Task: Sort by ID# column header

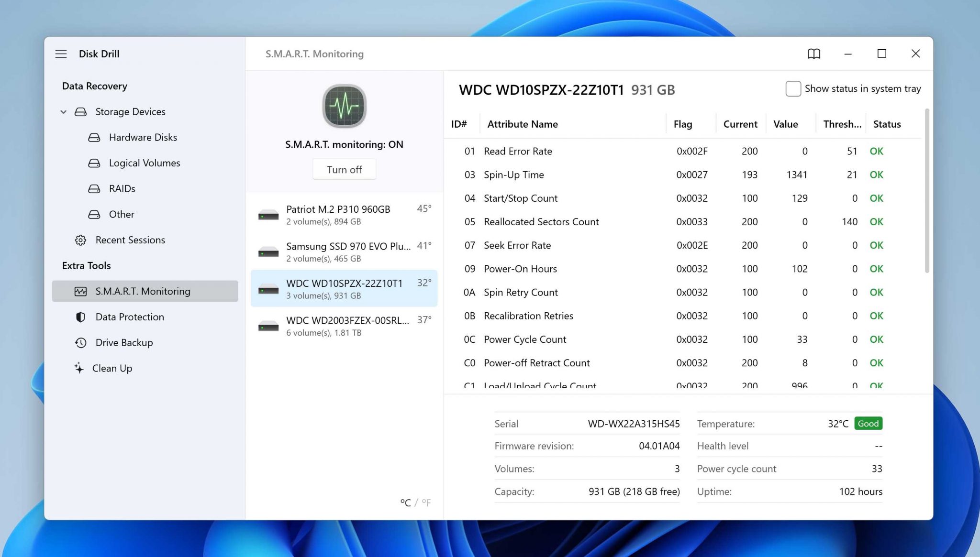Action: click(x=459, y=124)
